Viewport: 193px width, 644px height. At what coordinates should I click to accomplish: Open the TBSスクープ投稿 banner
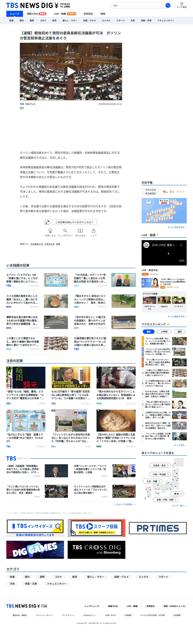click(x=96, y=528)
